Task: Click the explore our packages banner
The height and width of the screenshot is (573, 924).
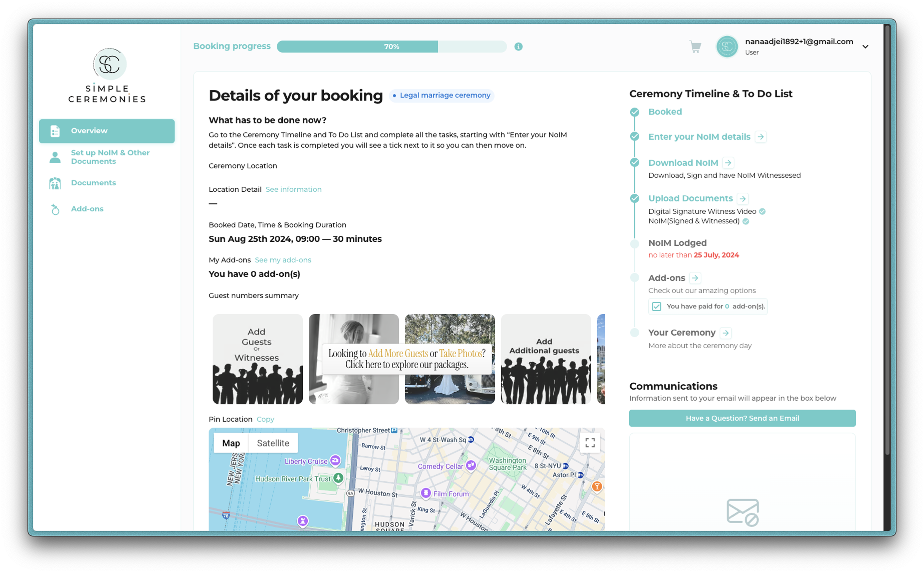Action: coord(407,359)
